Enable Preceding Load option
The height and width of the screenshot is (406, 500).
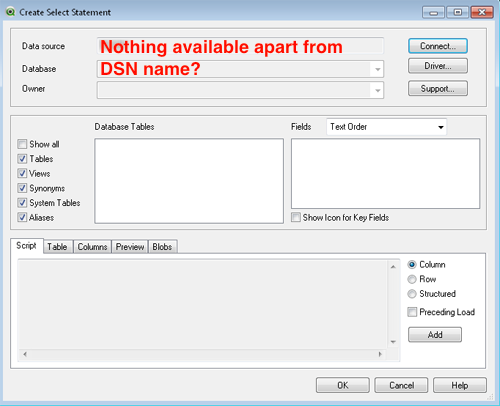(412, 312)
